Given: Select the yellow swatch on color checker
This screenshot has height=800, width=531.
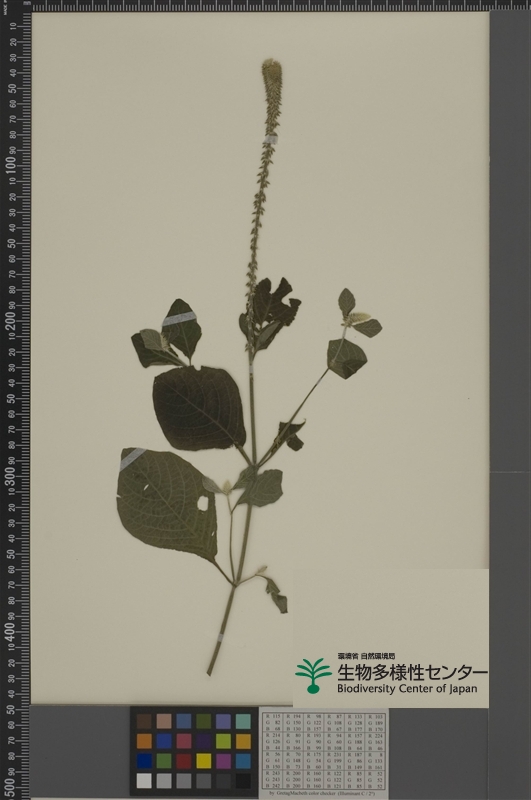Looking at the screenshot, I should click(x=204, y=761).
